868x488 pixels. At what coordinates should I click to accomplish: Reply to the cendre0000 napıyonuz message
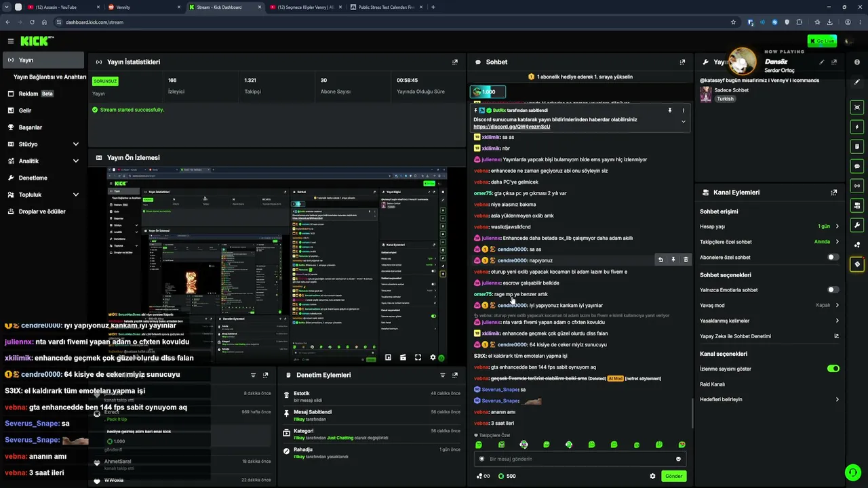660,260
